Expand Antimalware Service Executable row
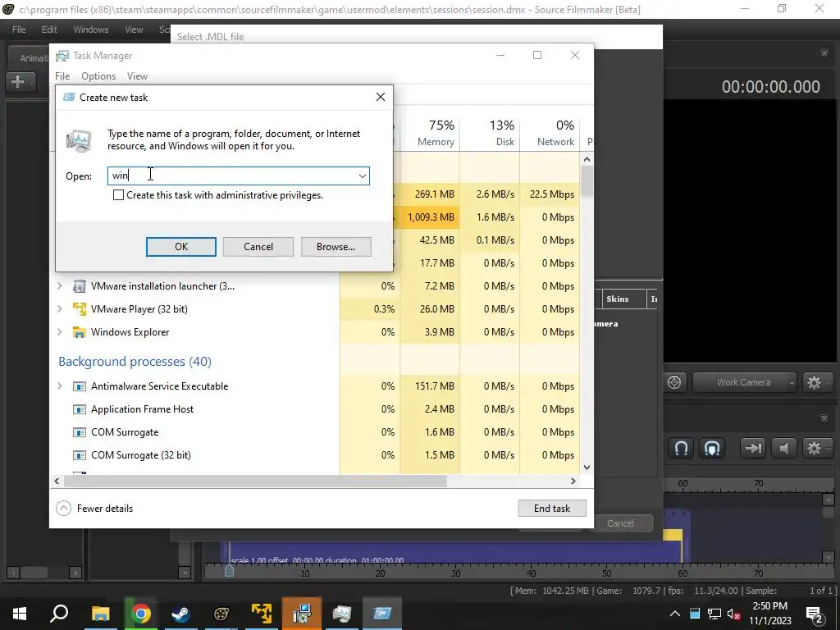This screenshot has width=840, height=630. tap(60, 386)
